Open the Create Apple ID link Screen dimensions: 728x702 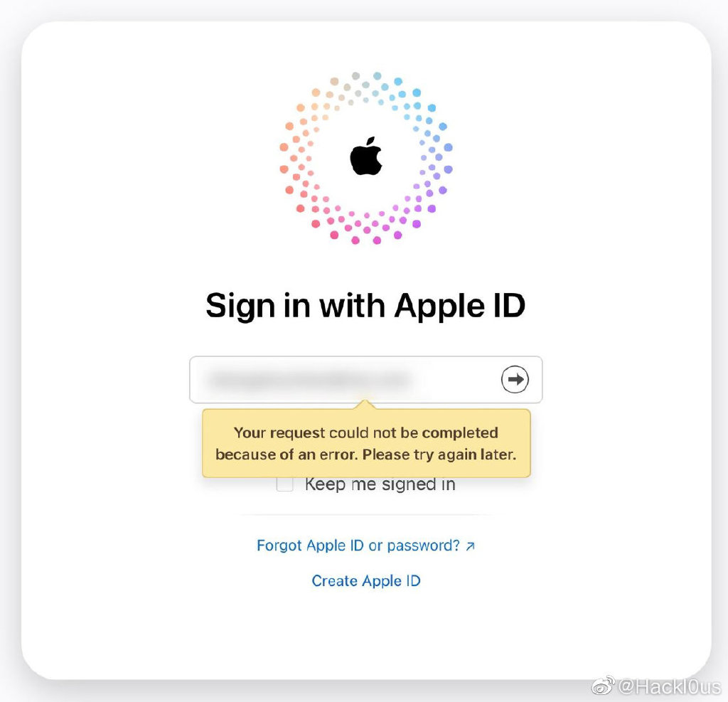pos(366,581)
